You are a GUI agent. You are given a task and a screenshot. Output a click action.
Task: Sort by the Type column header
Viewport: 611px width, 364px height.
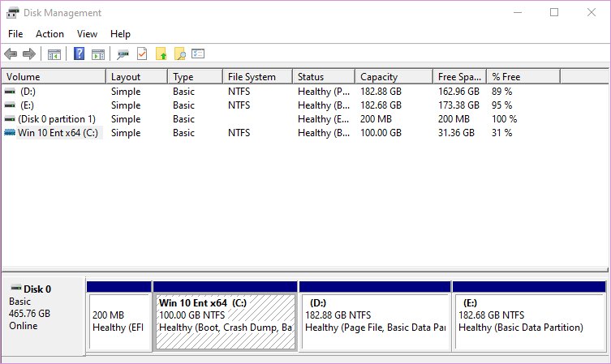tap(196, 77)
